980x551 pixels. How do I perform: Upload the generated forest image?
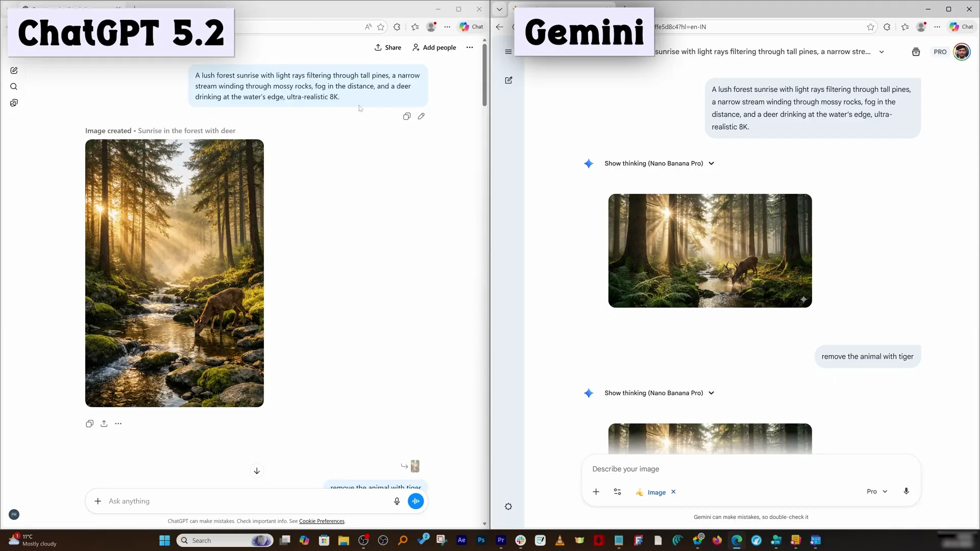point(104,423)
